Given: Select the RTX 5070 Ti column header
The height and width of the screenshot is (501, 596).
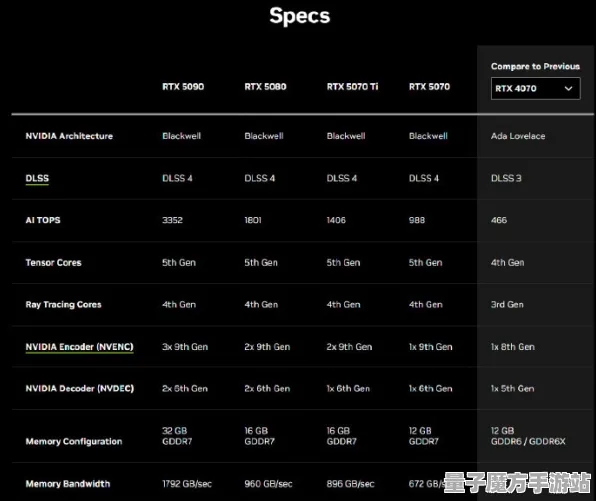Looking at the screenshot, I should click(352, 87).
